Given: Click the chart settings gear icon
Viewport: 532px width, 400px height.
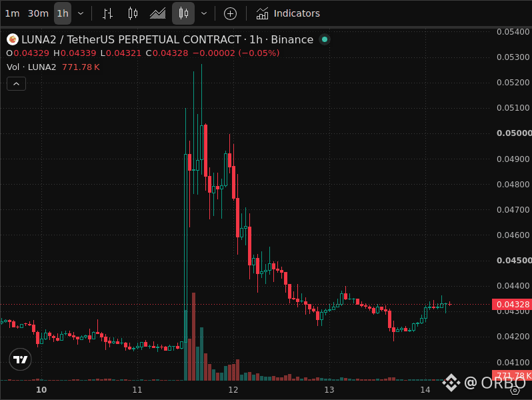Looking at the screenshot, I should point(515,390).
